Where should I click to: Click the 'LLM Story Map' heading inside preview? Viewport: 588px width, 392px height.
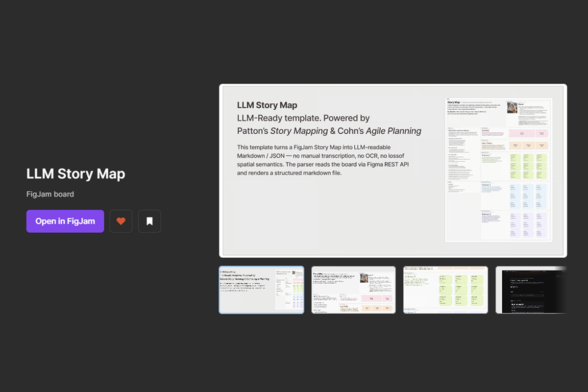(267, 105)
